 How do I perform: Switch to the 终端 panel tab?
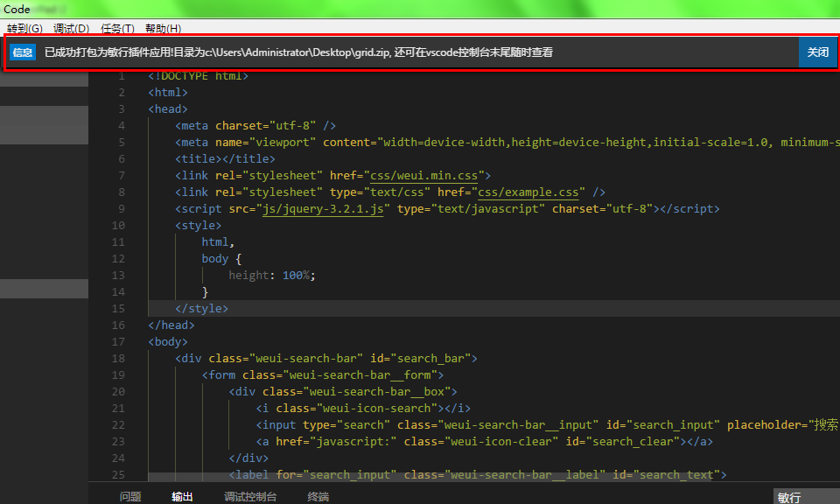click(x=318, y=496)
